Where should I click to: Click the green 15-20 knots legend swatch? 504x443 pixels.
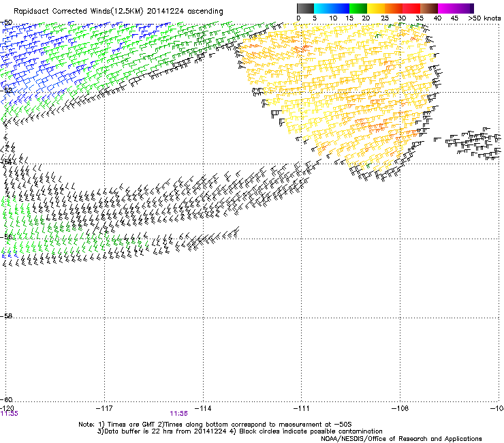point(358,8)
